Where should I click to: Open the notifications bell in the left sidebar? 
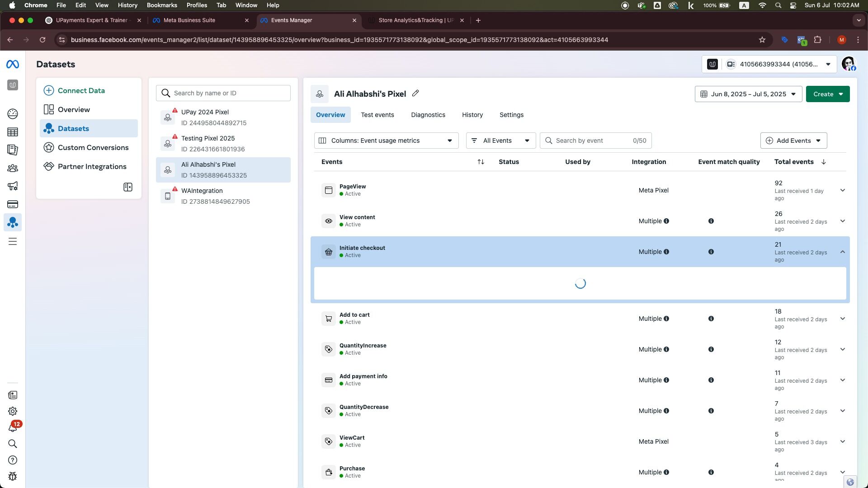click(x=13, y=427)
